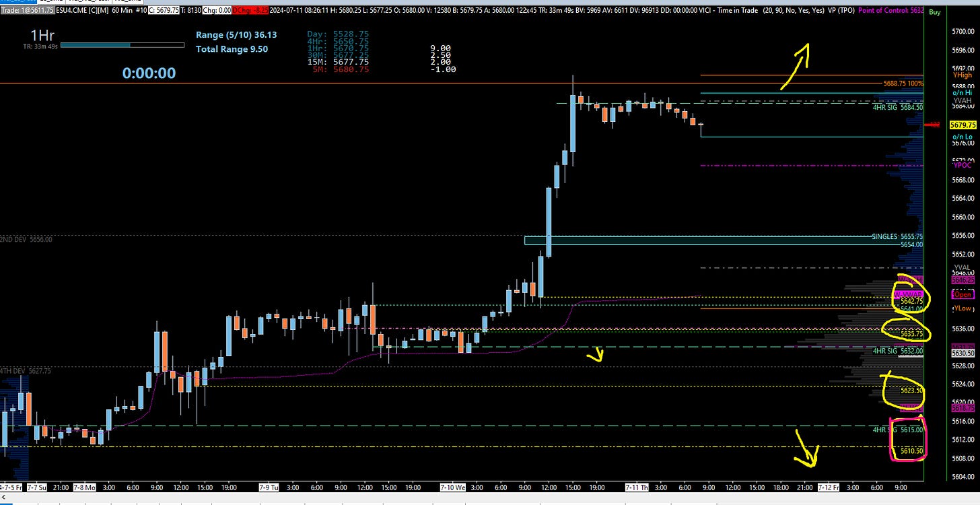The image size is (980, 505).
Task: Click the o/n Lo marker on price axis
Action: (x=963, y=137)
